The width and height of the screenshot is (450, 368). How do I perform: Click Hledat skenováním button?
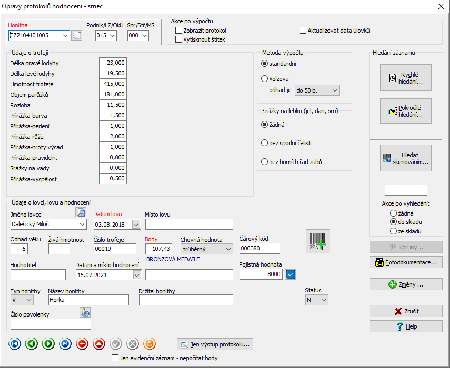[x=406, y=158]
